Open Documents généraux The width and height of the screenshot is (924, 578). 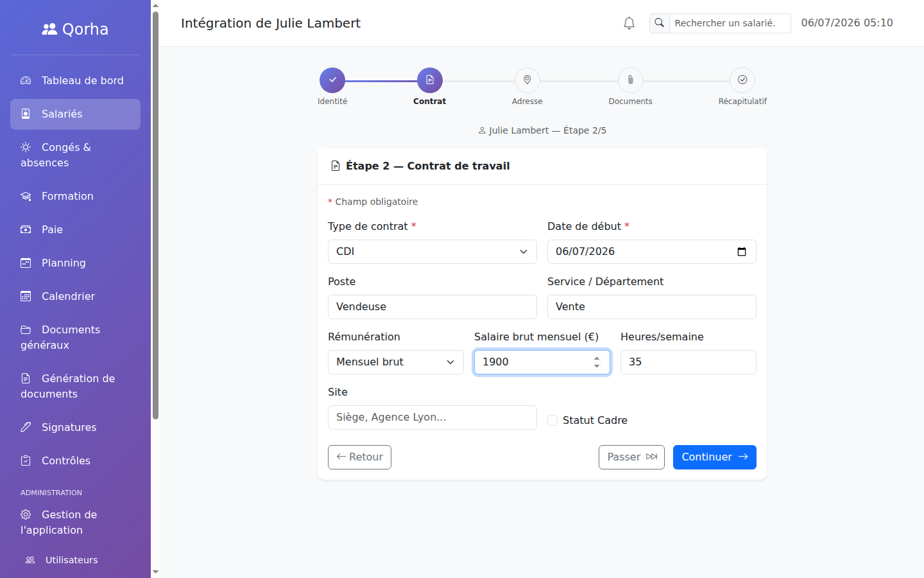[75, 337]
